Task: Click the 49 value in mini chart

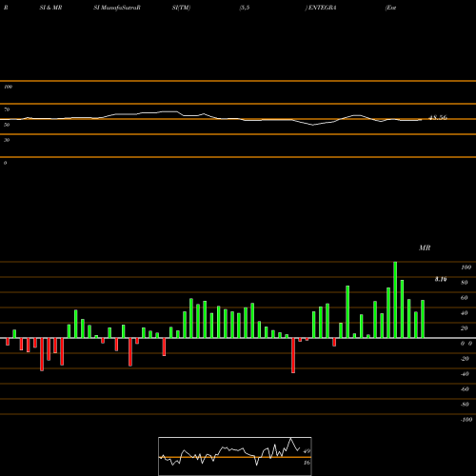Action: [x=307, y=451]
